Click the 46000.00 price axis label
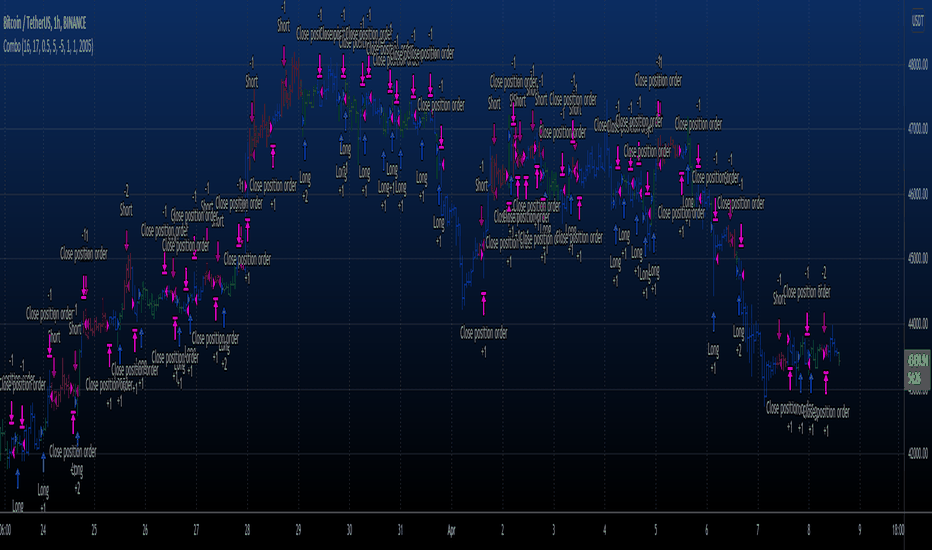The width and height of the screenshot is (932, 550). [x=918, y=194]
